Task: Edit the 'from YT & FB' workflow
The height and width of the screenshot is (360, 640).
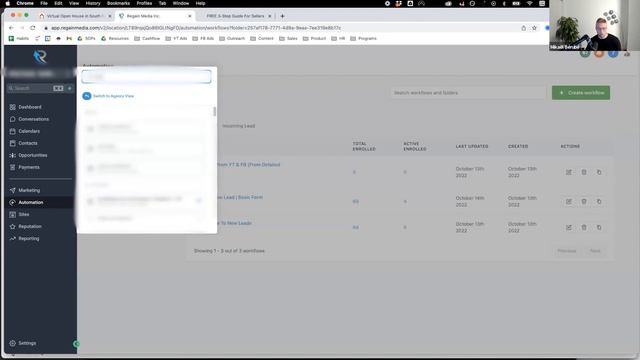Action: point(569,172)
